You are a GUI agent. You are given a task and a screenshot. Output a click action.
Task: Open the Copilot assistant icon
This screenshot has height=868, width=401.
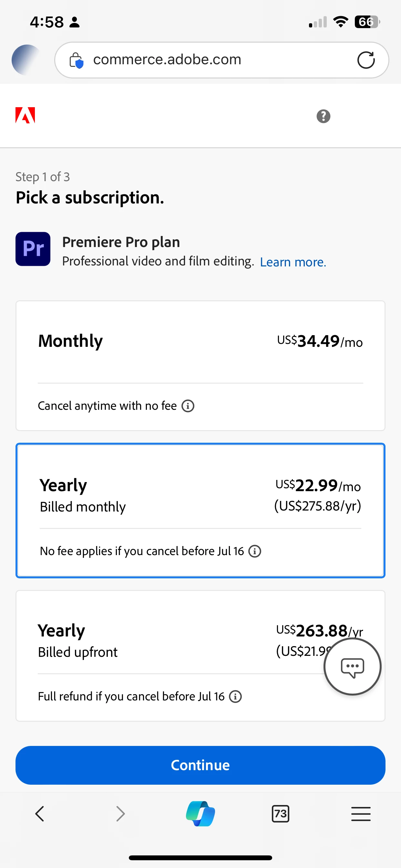click(x=200, y=814)
